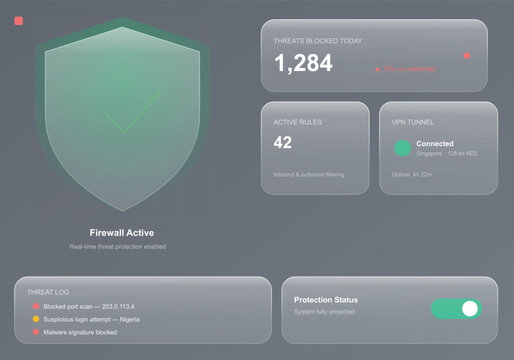
Task: Click the 42 active rules value
Action: tap(283, 143)
